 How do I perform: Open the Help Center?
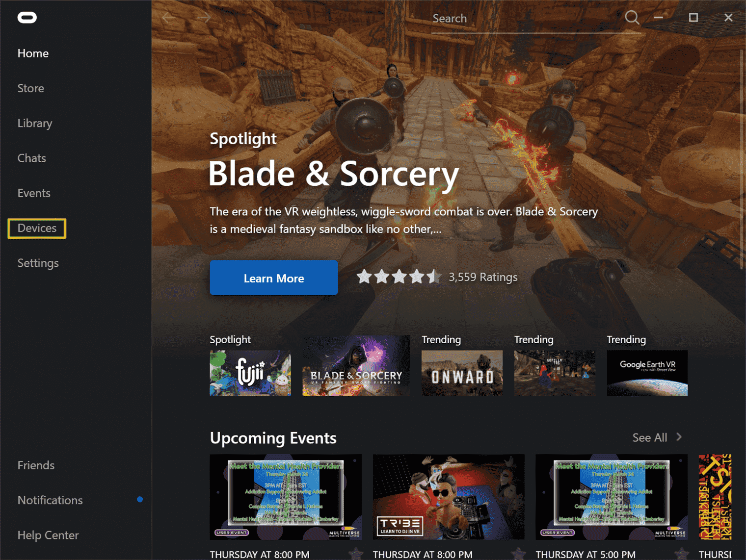[x=48, y=535]
